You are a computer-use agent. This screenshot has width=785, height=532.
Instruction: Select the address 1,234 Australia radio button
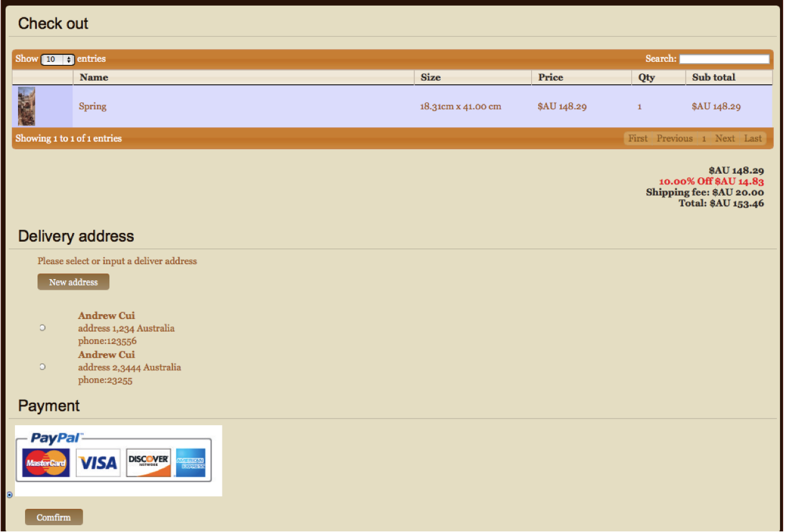coord(42,328)
